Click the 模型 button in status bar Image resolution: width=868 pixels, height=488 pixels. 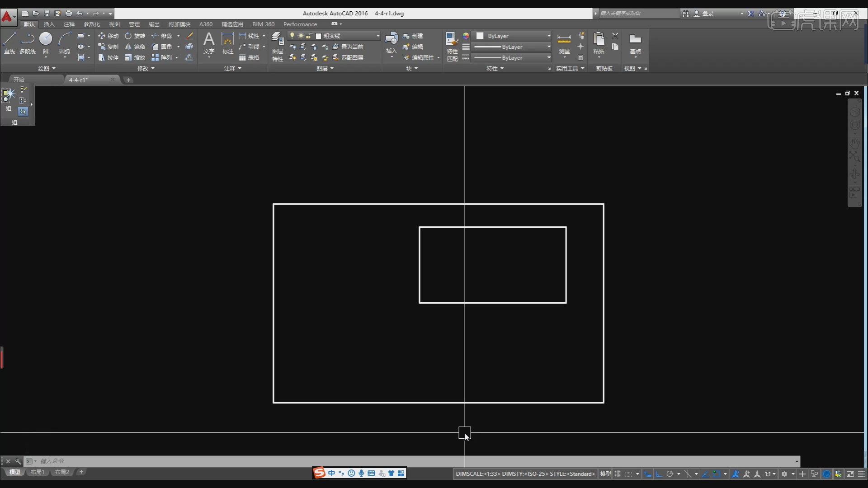605,474
